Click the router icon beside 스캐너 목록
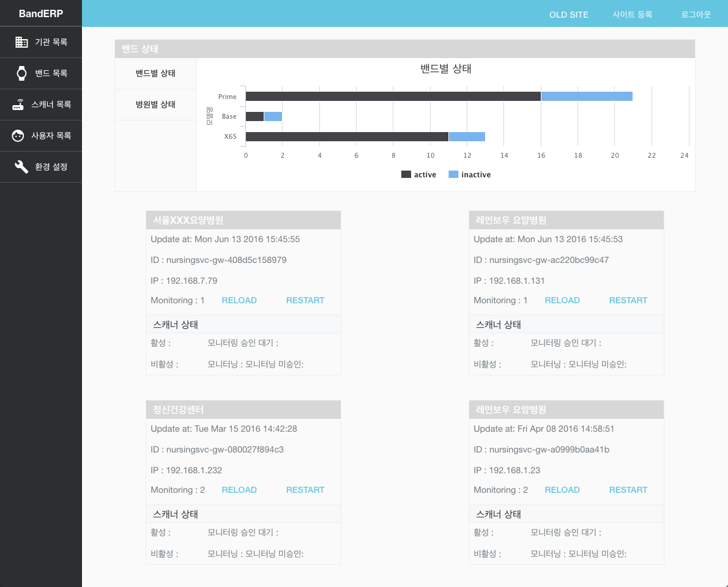This screenshot has width=728, height=587. coord(18,105)
